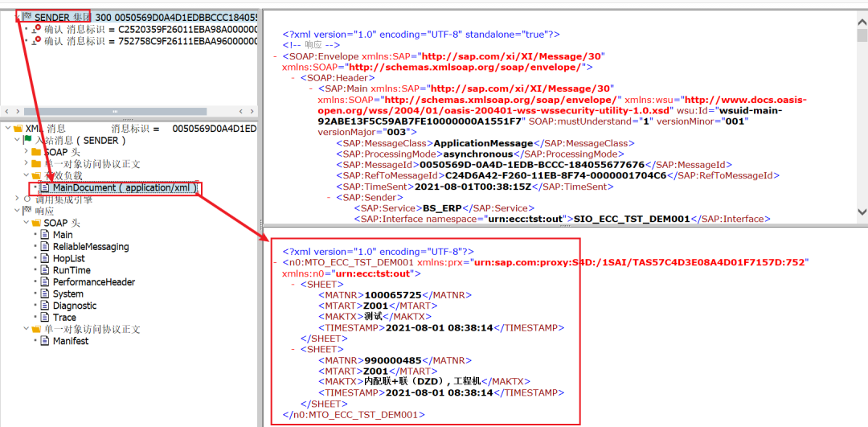Viewport: 868px width, 427px height.
Task: Click the error icon of 确认 row C2520359F26011EB
Action: (x=37, y=29)
